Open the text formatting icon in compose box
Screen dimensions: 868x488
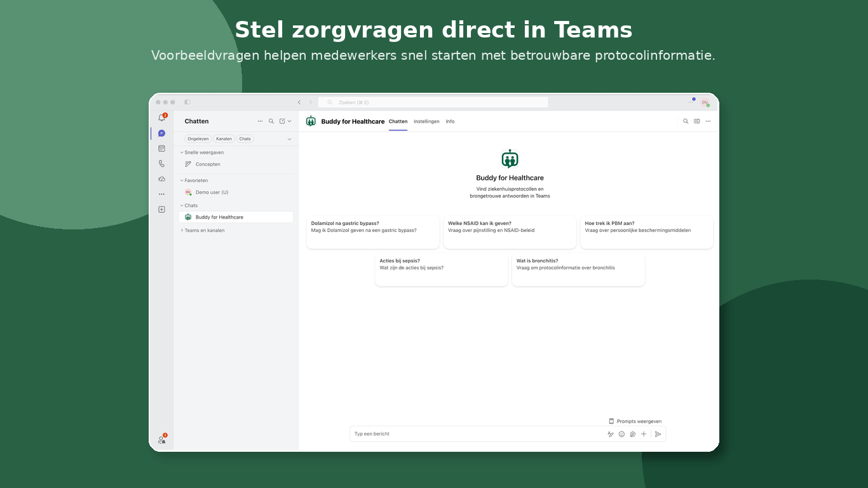click(x=611, y=434)
